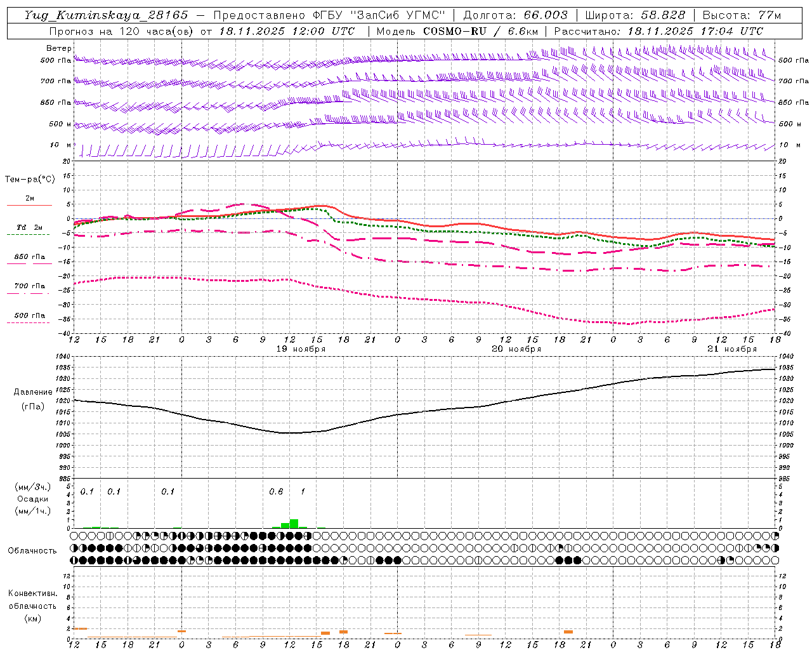This screenshot has height=650, width=812.
Task: Click the (мм/3ч.) units label
Action: coord(33,487)
